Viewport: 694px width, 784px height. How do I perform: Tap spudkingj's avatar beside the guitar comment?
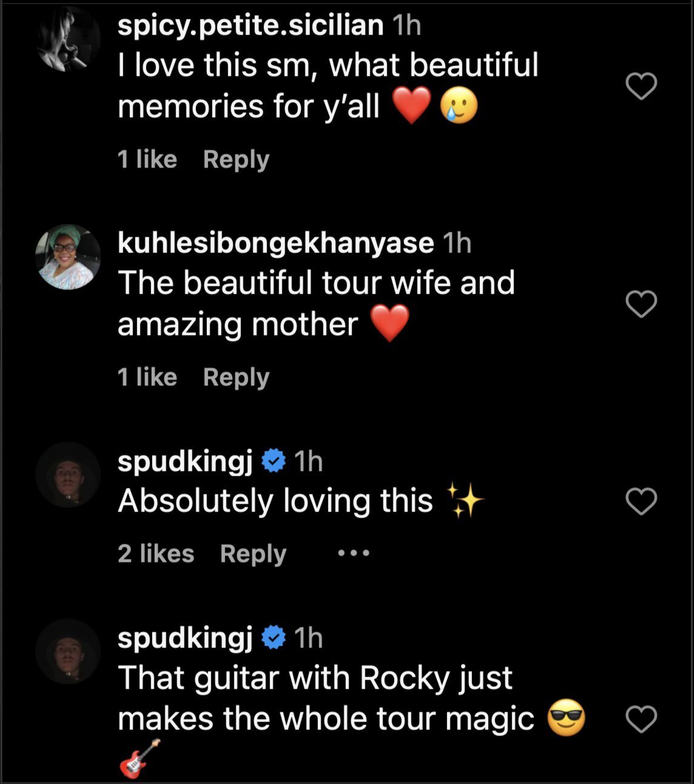(68, 651)
